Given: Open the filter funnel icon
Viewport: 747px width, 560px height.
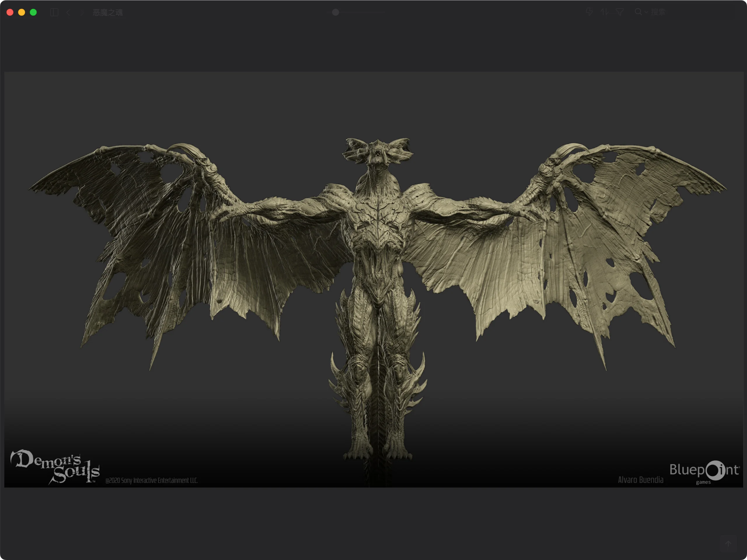Looking at the screenshot, I should point(619,12).
